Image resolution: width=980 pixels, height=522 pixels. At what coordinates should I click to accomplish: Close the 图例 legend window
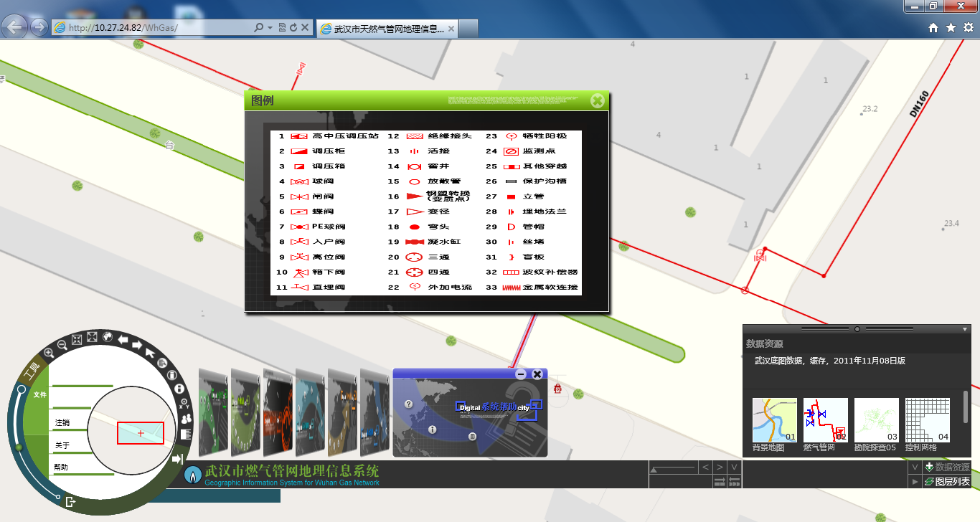(x=597, y=101)
